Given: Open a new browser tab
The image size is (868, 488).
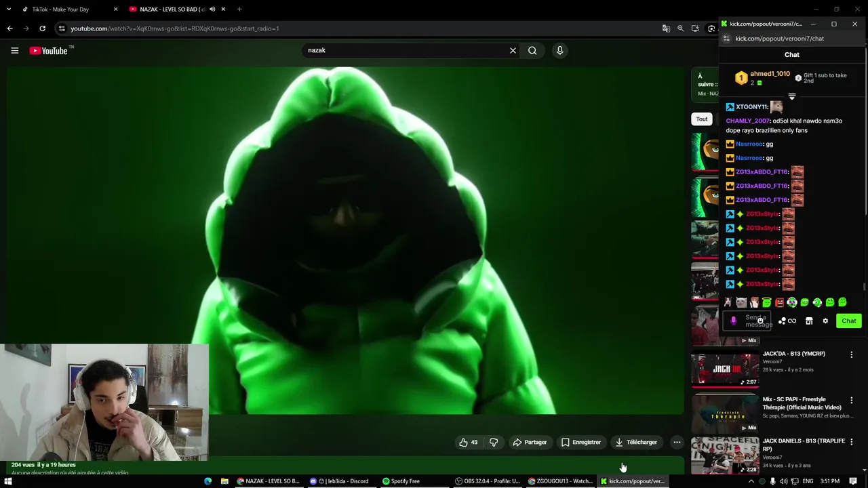Looking at the screenshot, I should [239, 9].
